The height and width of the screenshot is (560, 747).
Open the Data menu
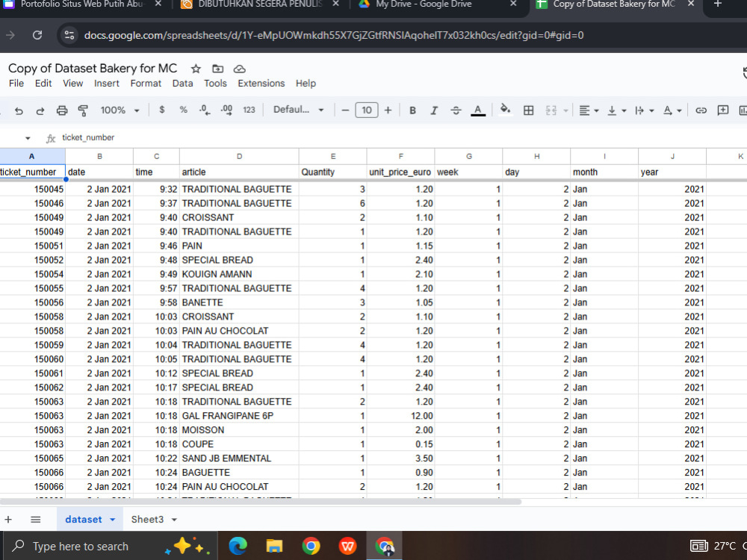tap(183, 84)
